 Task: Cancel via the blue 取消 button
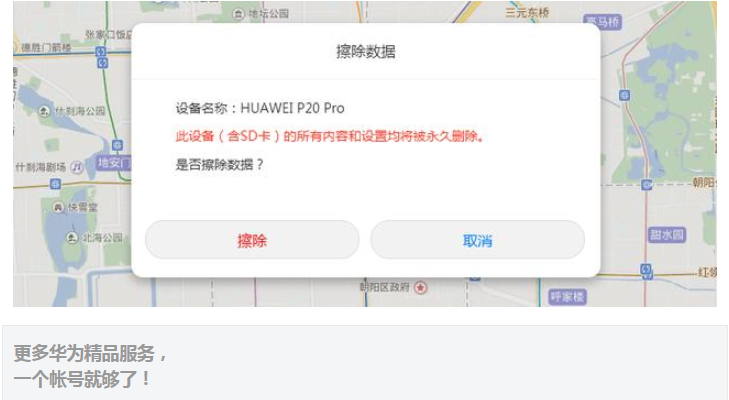point(477,240)
